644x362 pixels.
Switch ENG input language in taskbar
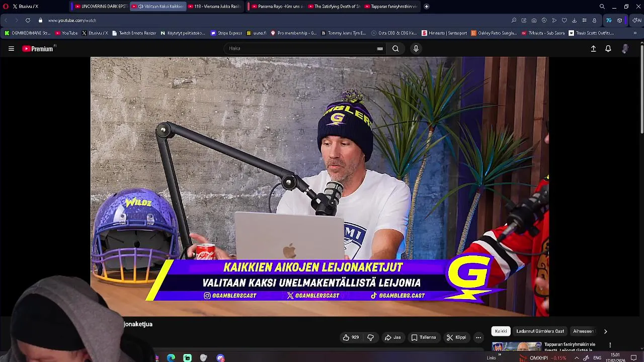click(x=597, y=358)
